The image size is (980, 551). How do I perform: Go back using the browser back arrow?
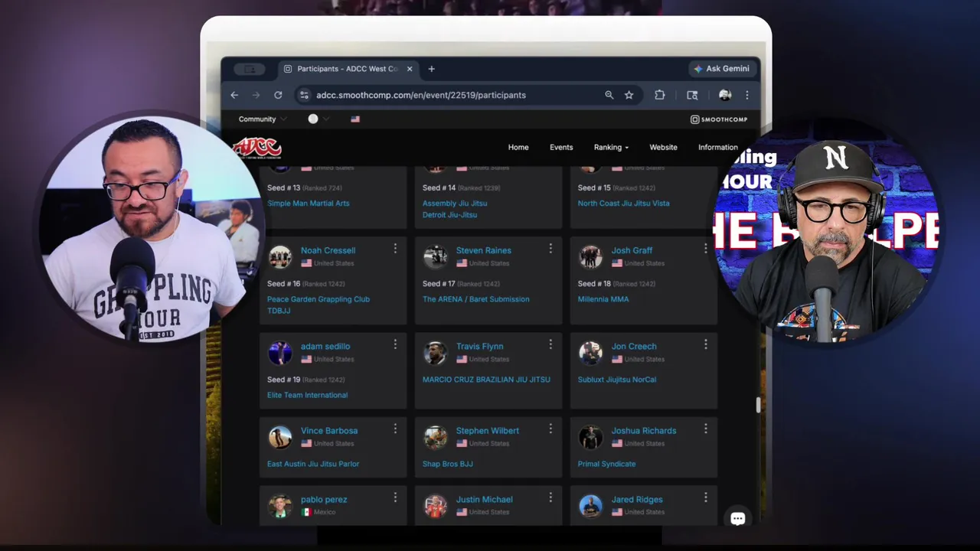click(x=234, y=95)
